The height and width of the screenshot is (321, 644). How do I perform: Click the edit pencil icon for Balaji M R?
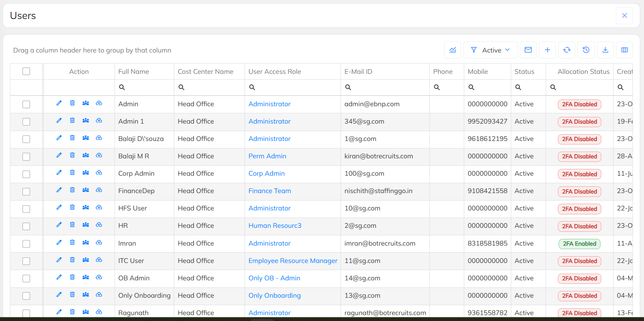pos(59,155)
